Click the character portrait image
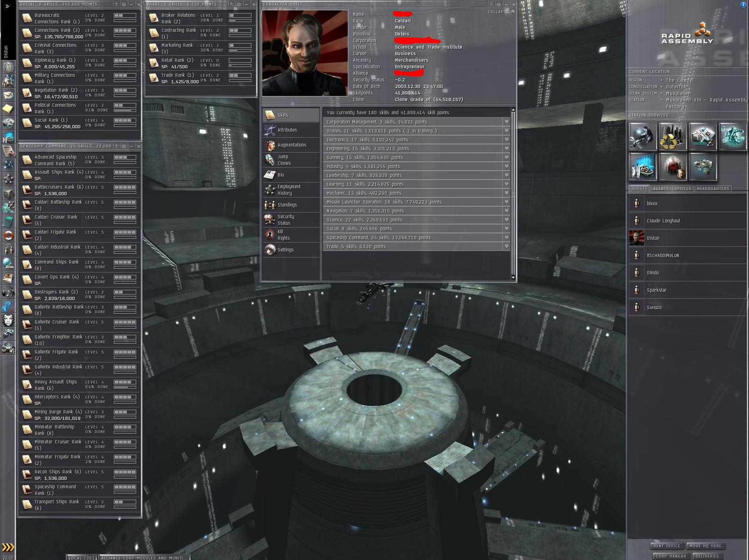The image size is (749, 560). point(305,53)
